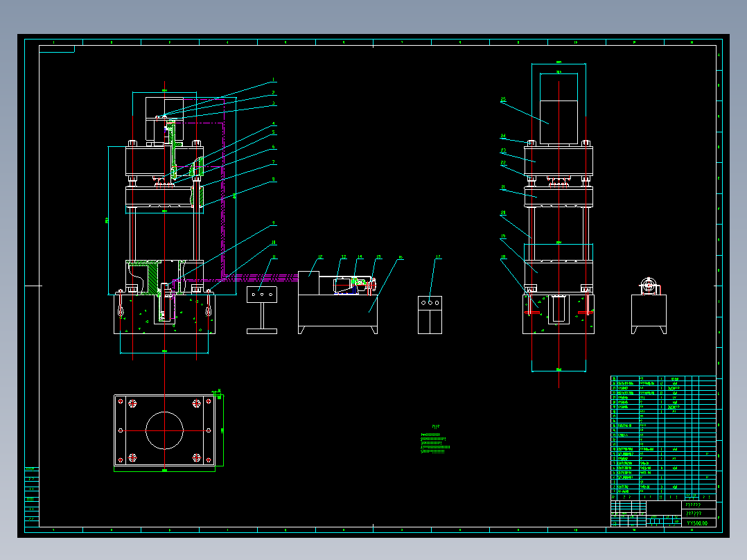Viewport: 747px width, 560px height.
Task: Click callout number 17 above electrical cabinet
Action: (x=438, y=257)
